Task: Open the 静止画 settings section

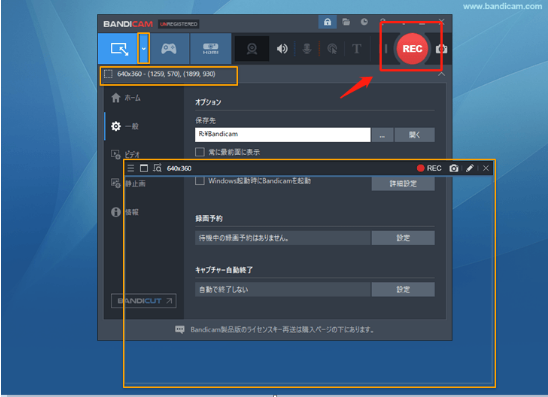Action: pyautogui.click(x=128, y=183)
